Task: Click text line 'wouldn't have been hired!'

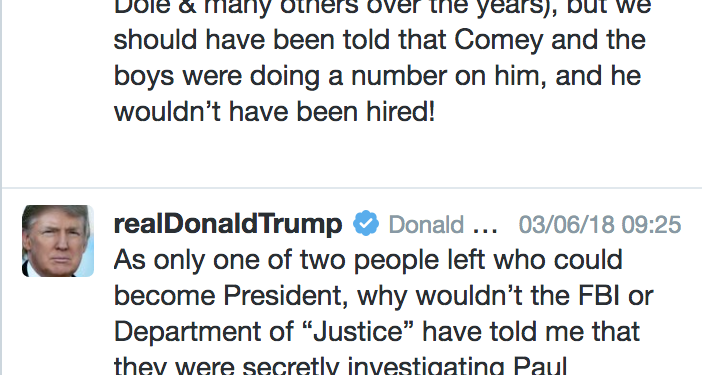Action: point(274,111)
